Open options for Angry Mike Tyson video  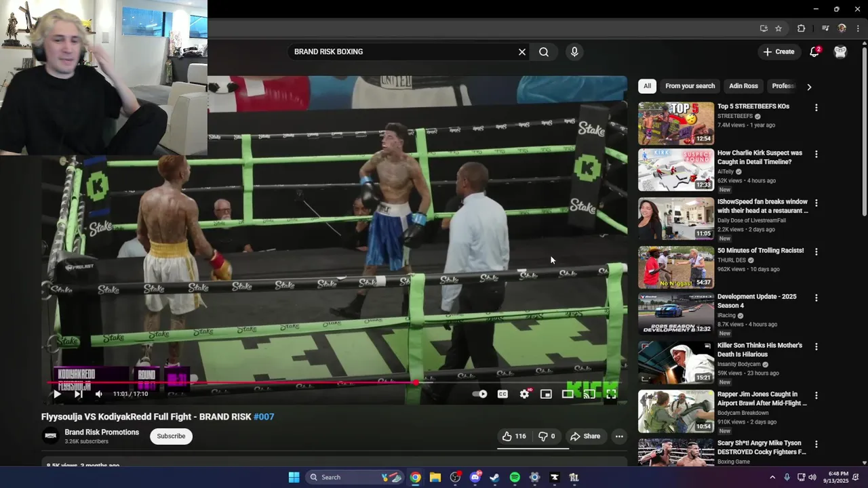tap(816, 444)
